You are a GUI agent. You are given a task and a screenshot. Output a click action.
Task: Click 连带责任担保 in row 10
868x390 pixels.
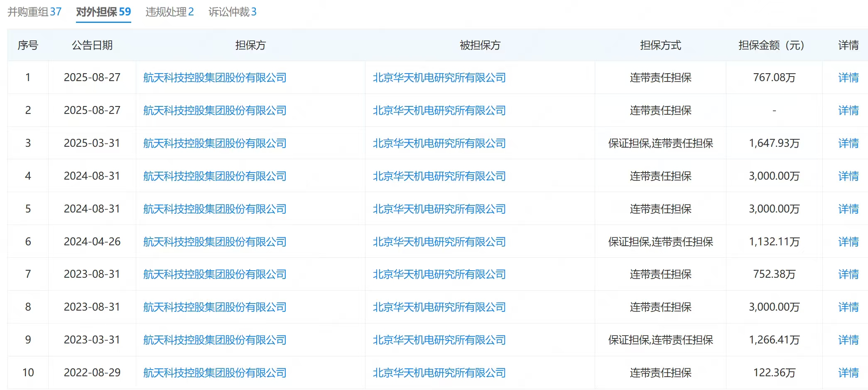[661, 373]
